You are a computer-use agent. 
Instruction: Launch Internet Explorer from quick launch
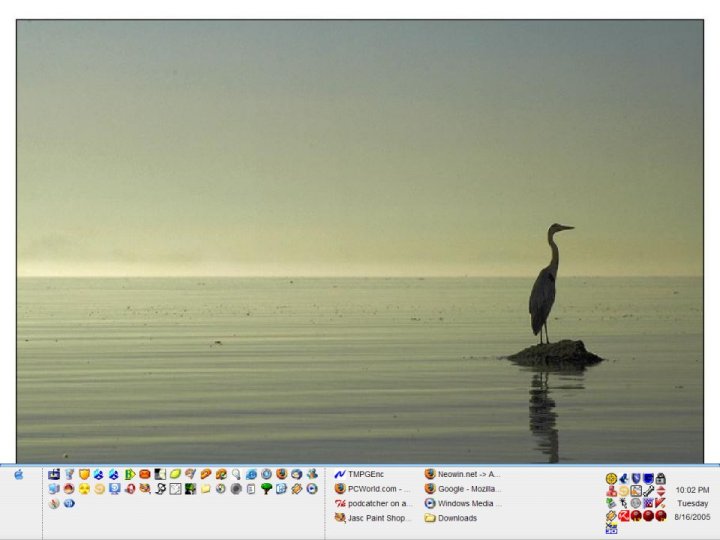pyautogui.click(x=251, y=474)
